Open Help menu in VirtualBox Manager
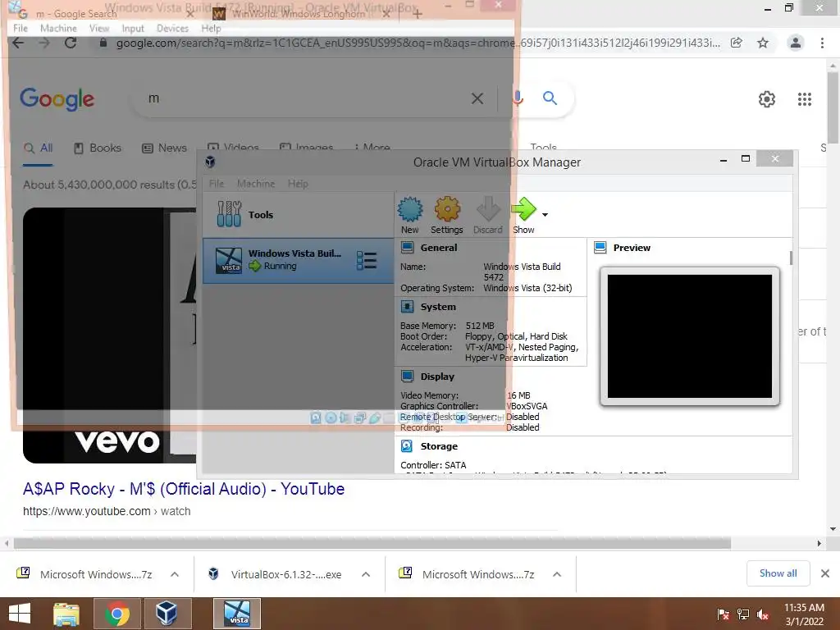 click(298, 184)
